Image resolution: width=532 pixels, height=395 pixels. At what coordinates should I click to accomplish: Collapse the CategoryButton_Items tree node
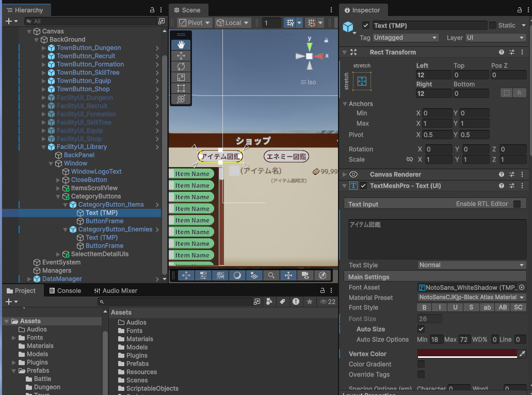[66, 205]
